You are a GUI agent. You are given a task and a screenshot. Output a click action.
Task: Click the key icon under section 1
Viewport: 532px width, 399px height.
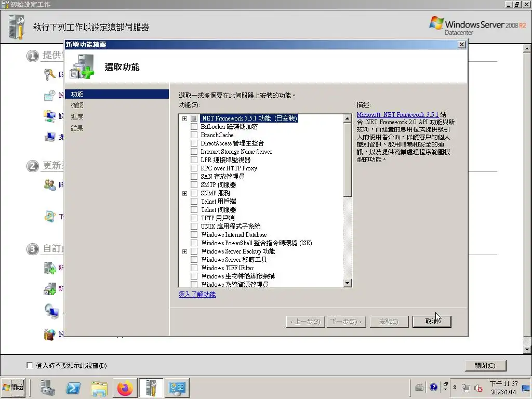tap(50, 74)
